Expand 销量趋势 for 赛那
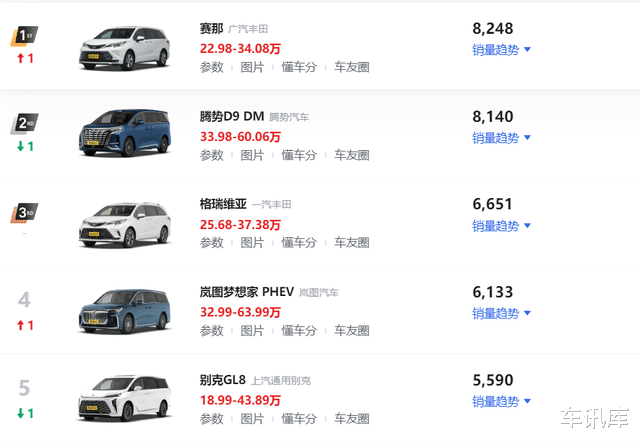The width and height of the screenshot is (640, 444). click(x=501, y=50)
